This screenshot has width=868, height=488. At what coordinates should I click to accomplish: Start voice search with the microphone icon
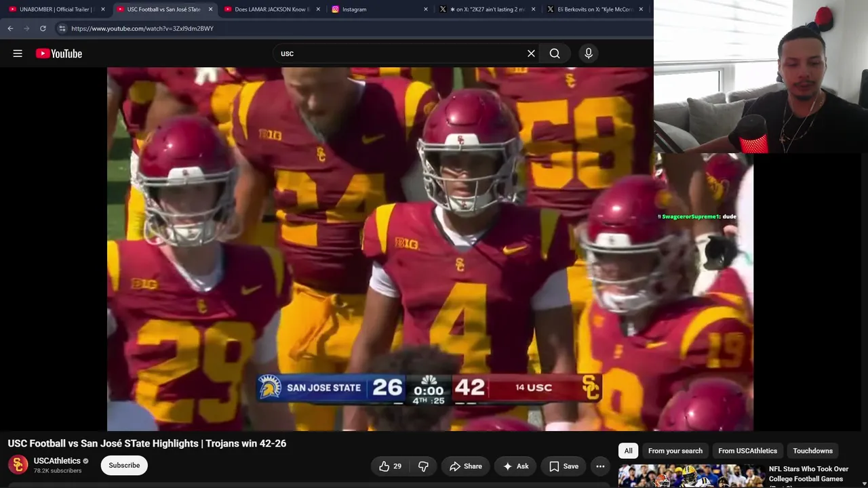click(589, 54)
